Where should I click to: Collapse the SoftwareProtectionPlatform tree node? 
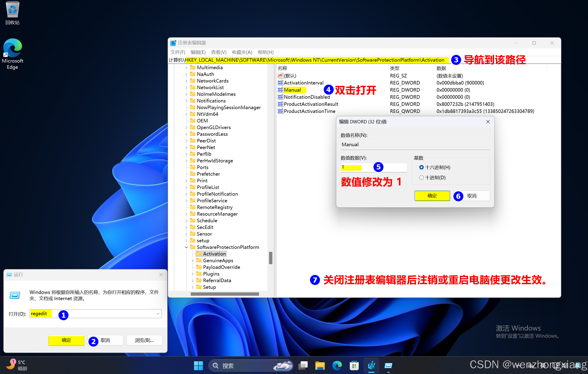click(186, 247)
